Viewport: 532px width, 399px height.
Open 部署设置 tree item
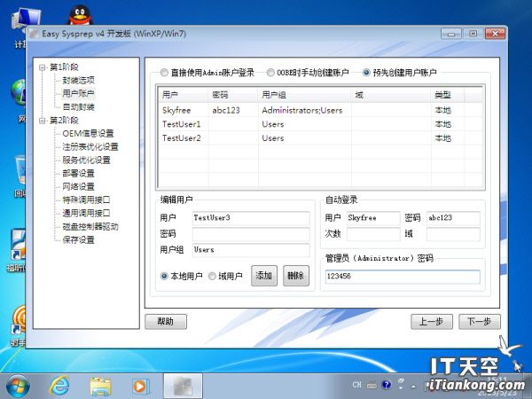point(78,173)
